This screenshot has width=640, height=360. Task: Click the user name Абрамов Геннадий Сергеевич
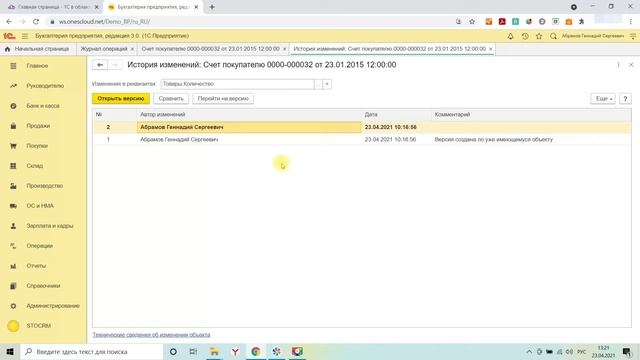[x=593, y=36]
